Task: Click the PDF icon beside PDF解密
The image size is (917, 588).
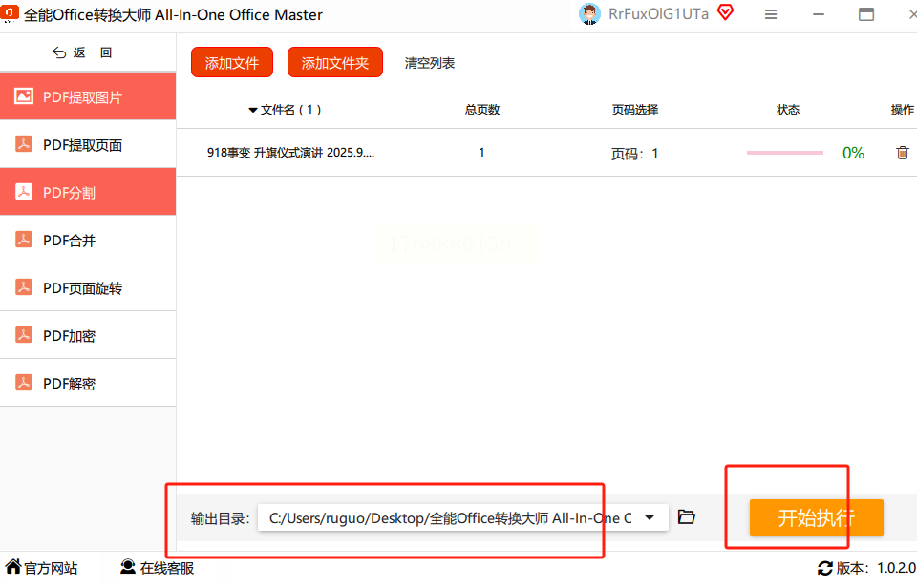Action: [23, 383]
